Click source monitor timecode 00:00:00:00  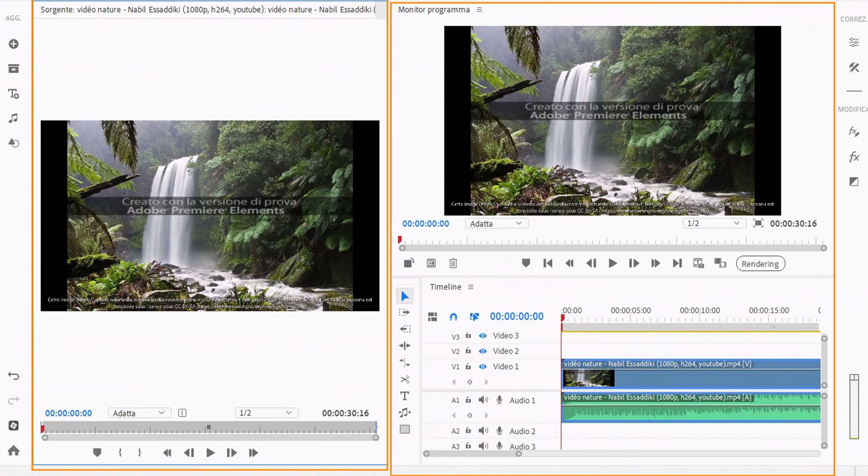pyautogui.click(x=68, y=413)
